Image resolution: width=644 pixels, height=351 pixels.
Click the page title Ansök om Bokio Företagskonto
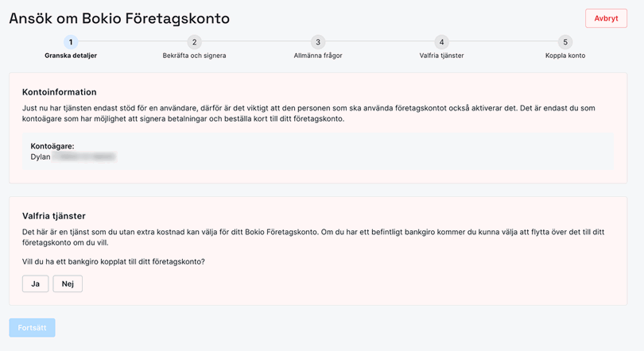119,18
